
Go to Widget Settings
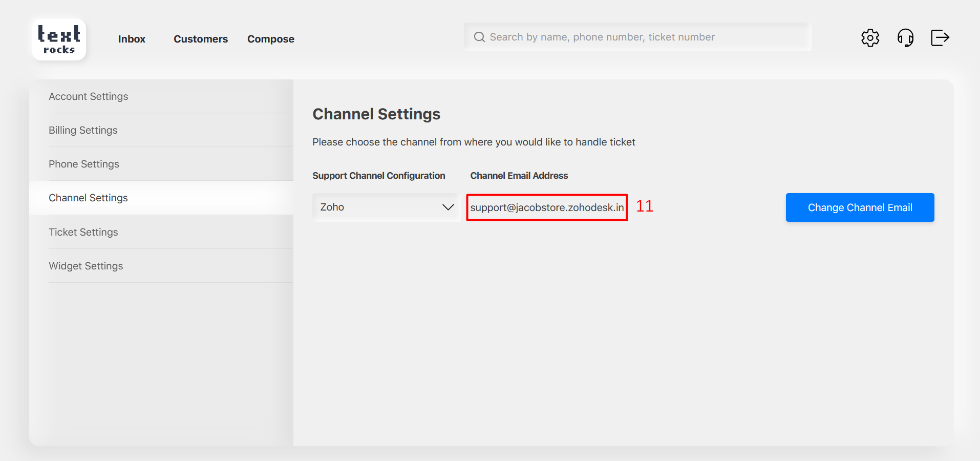pos(86,266)
